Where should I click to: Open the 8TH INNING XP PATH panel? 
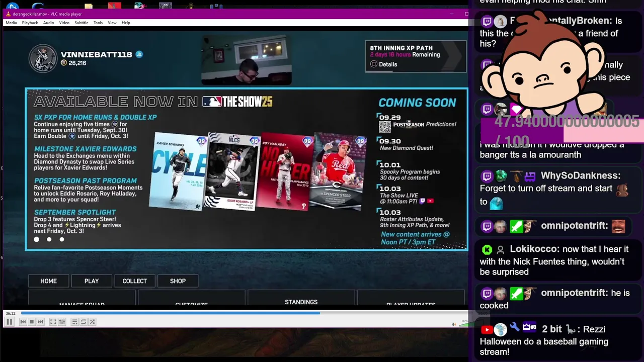coord(416,56)
